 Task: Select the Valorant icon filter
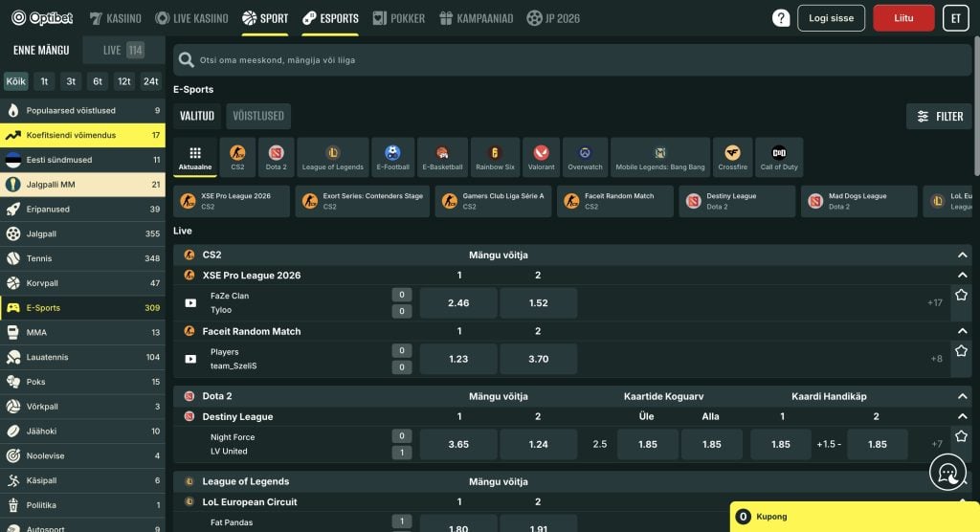pos(542,157)
